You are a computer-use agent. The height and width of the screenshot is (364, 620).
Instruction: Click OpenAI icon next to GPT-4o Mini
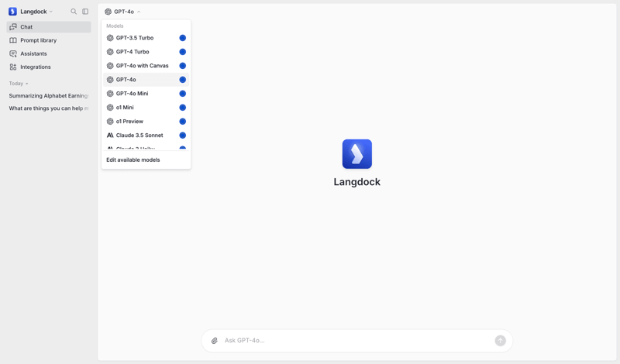[x=110, y=94]
